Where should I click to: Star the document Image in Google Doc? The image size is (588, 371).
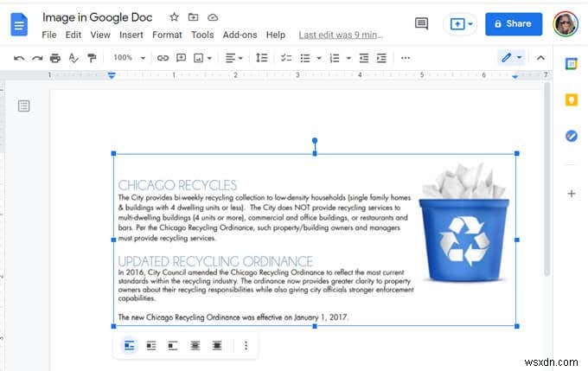click(x=174, y=17)
